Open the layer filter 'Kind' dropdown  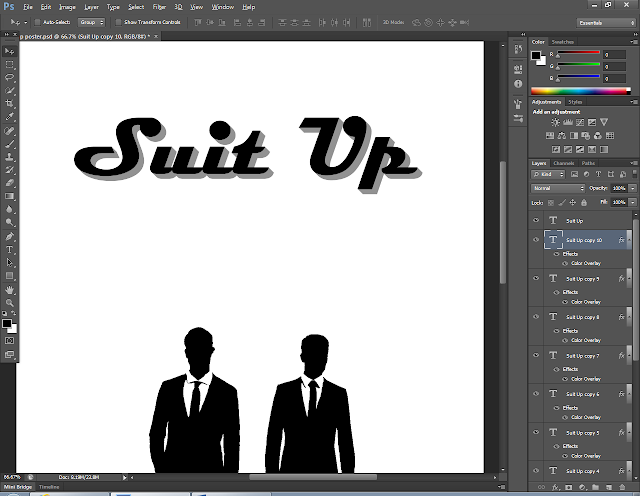548,174
